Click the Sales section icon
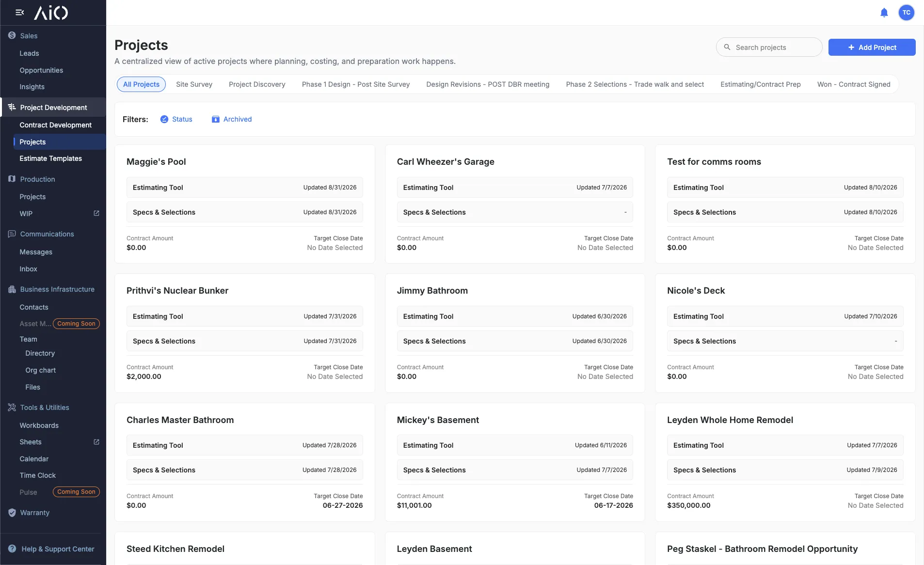 [x=12, y=35]
